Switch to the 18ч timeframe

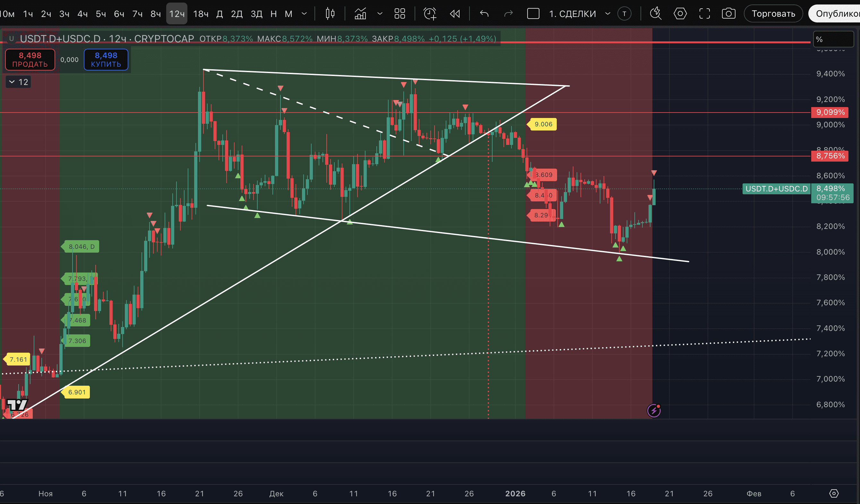tap(201, 14)
